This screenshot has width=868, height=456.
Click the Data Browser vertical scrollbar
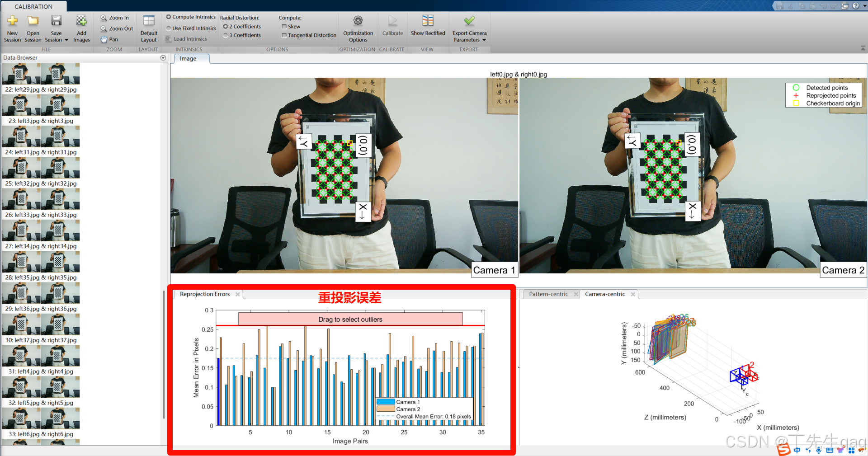pos(164,355)
